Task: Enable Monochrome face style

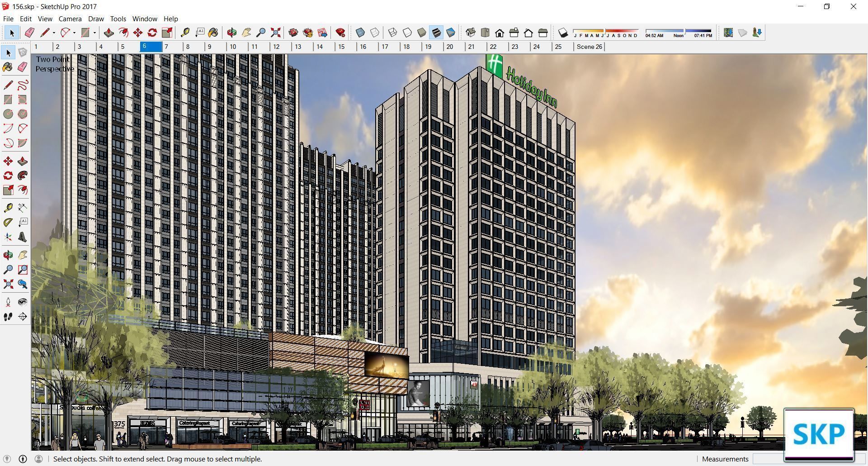Action: point(451,33)
